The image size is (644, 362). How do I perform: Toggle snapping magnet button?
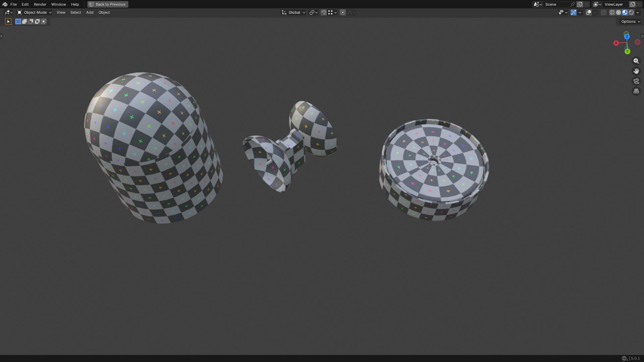[324, 12]
